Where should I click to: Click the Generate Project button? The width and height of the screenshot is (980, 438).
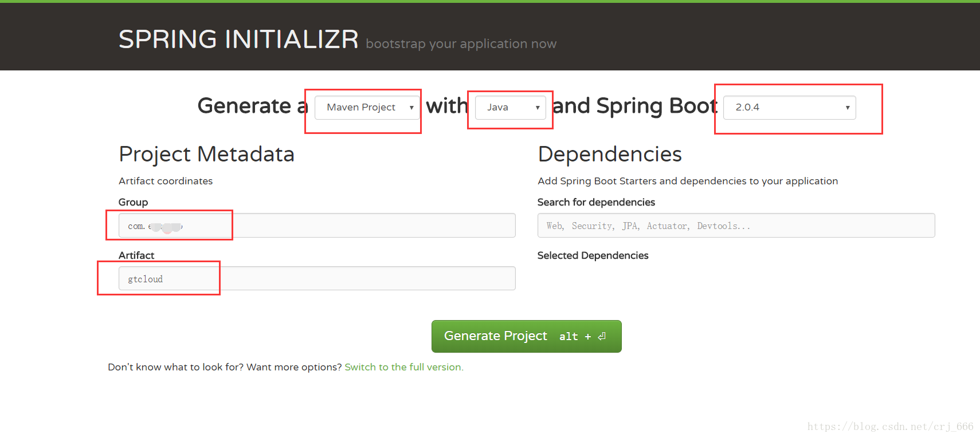[526, 336]
